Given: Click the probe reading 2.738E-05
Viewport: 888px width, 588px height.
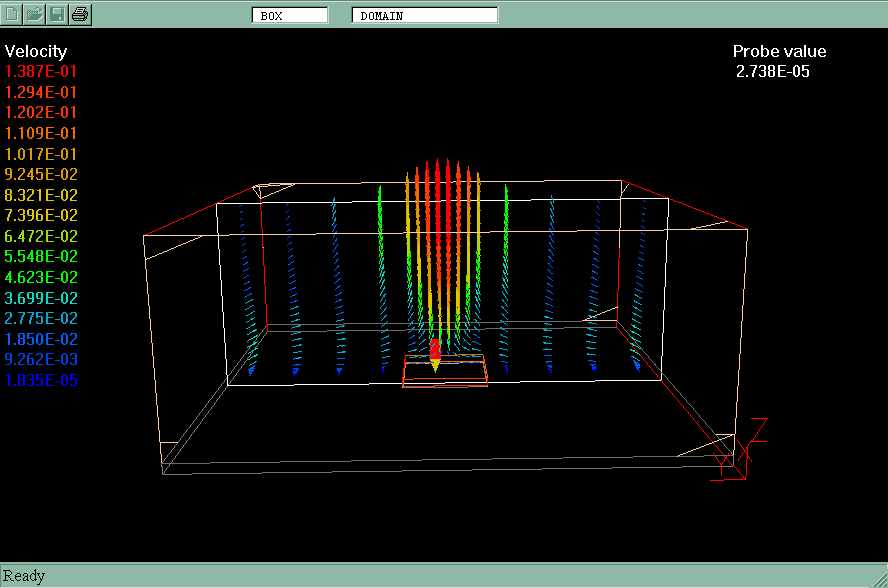Looking at the screenshot, I should (x=772, y=72).
